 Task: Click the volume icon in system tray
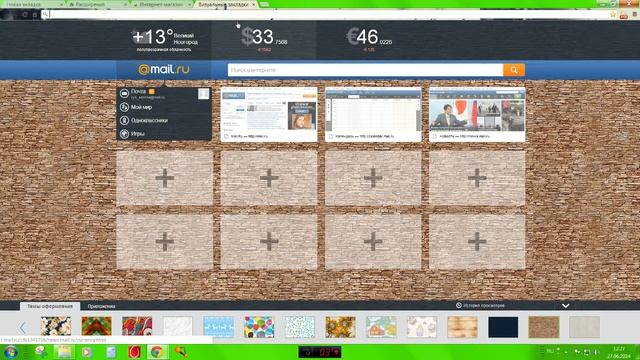(597, 352)
